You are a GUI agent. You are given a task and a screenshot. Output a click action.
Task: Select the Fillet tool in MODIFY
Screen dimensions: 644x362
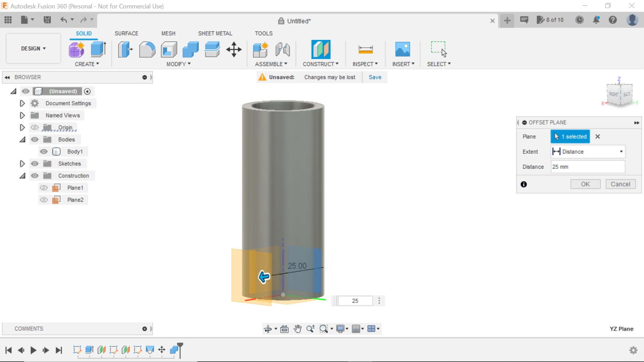pos(147,49)
